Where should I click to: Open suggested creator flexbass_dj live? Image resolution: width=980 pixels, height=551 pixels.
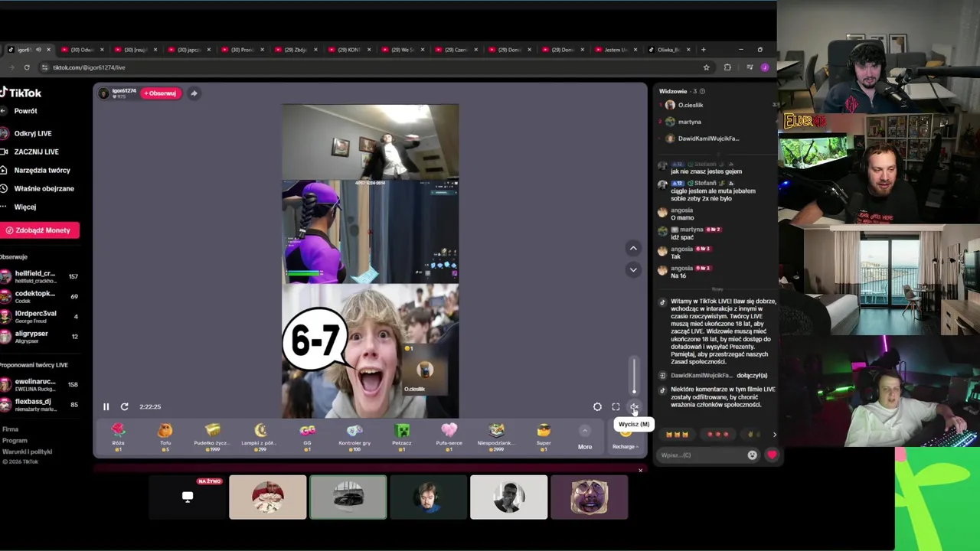tap(40, 404)
